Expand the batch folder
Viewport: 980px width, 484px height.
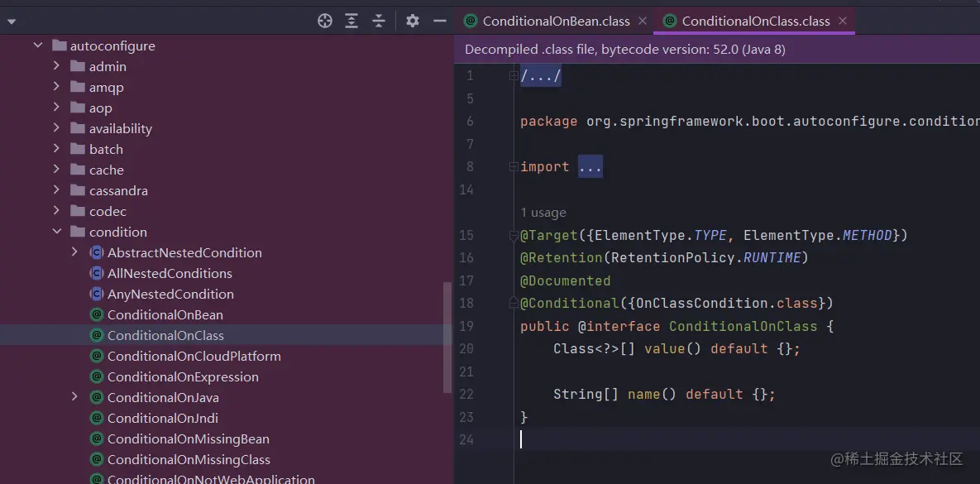[x=56, y=148]
